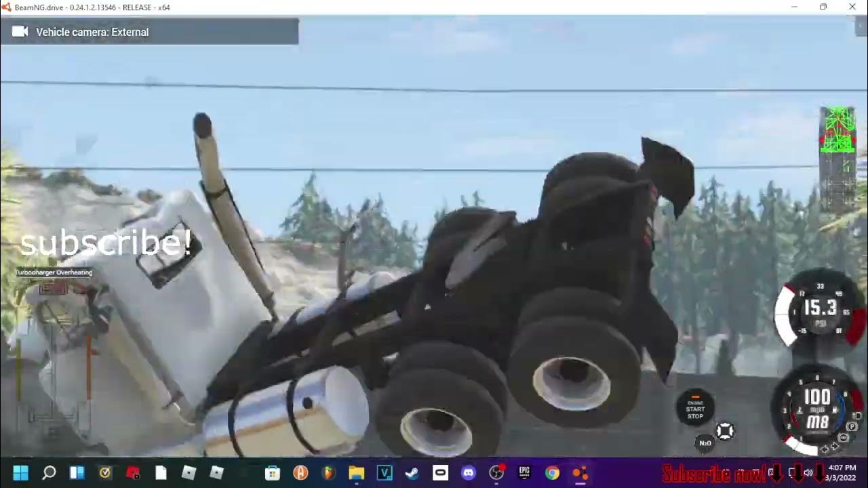Open Microsoft Store from the taskbar
The width and height of the screenshot is (868, 488).
coord(273,472)
